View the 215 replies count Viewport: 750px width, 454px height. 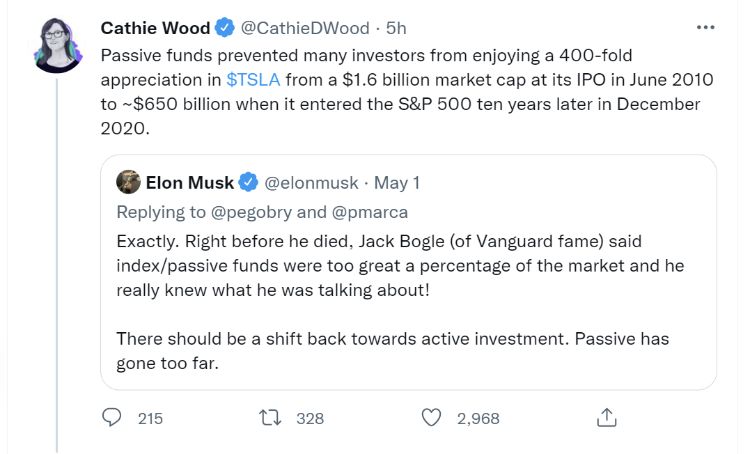[150, 419]
